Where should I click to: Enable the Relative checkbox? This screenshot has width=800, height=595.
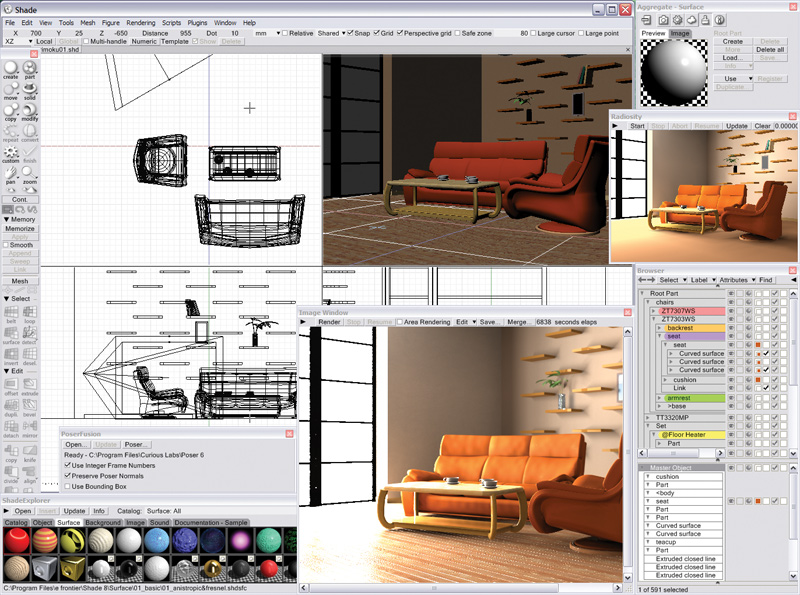[x=285, y=33]
